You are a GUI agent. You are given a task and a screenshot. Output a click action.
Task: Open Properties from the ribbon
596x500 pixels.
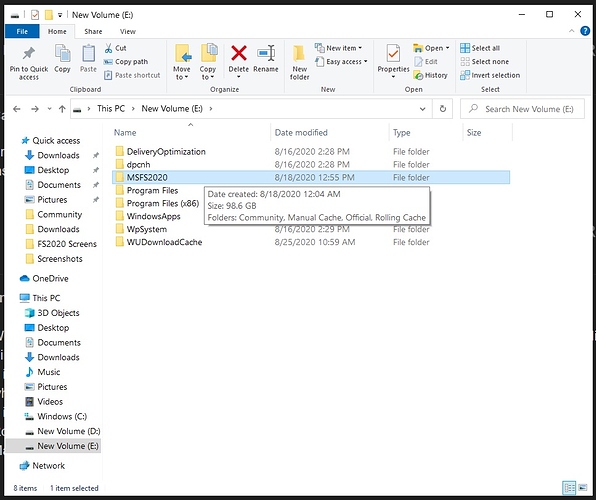click(x=393, y=61)
